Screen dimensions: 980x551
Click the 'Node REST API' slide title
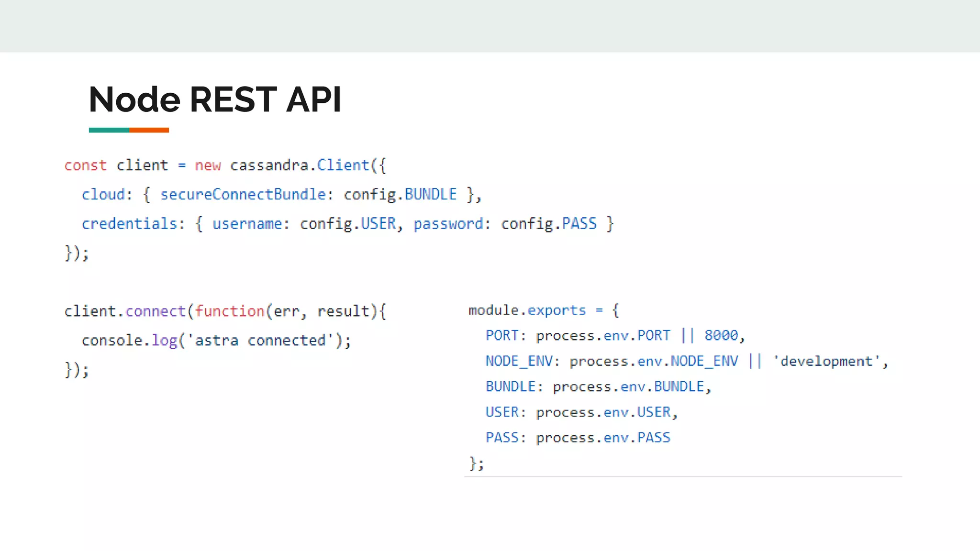pyautogui.click(x=215, y=99)
